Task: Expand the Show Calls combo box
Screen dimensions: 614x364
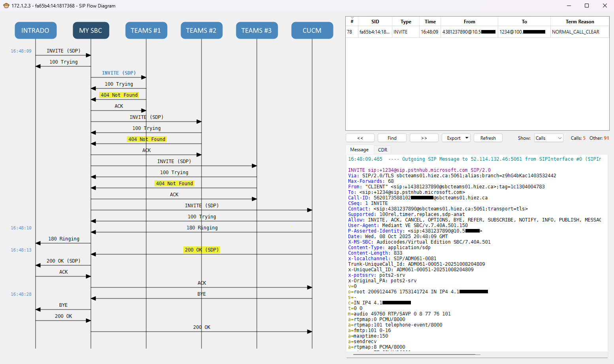Action: (x=548, y=138)
